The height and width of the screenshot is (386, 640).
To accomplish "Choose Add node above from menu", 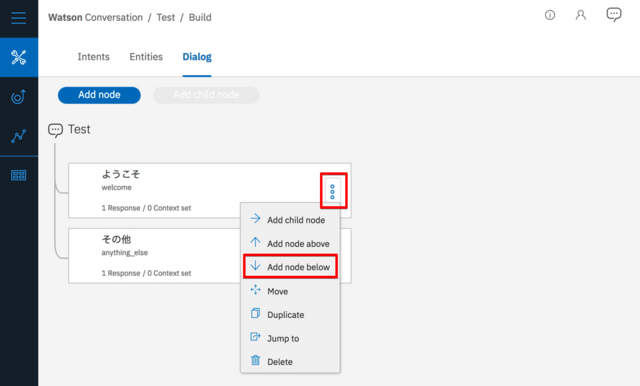I will 290,244.
